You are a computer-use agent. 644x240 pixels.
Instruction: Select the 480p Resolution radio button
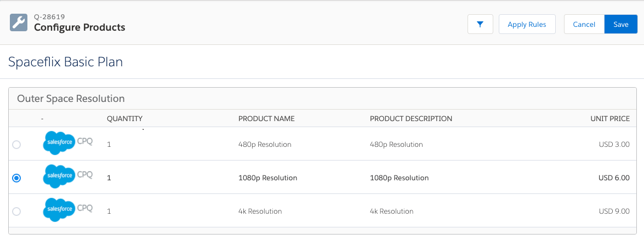coord(16,145)
